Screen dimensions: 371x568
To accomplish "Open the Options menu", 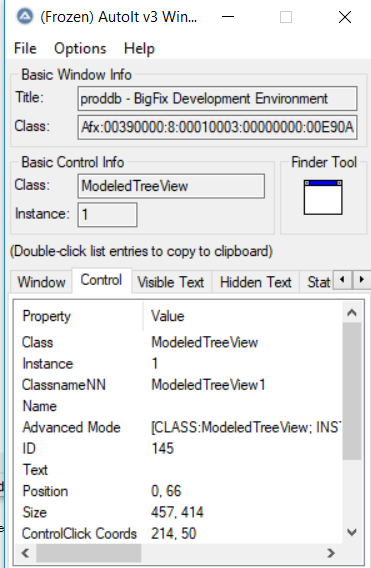I will [x=80, y=49].
